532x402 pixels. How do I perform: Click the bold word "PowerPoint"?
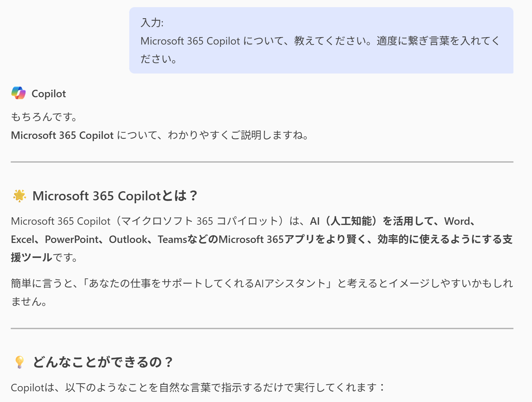[x=71, y=239]
